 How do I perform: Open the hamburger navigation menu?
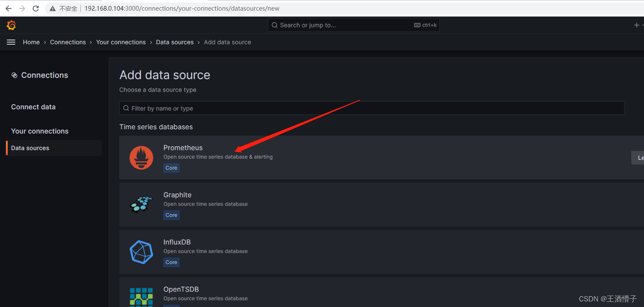11,42
